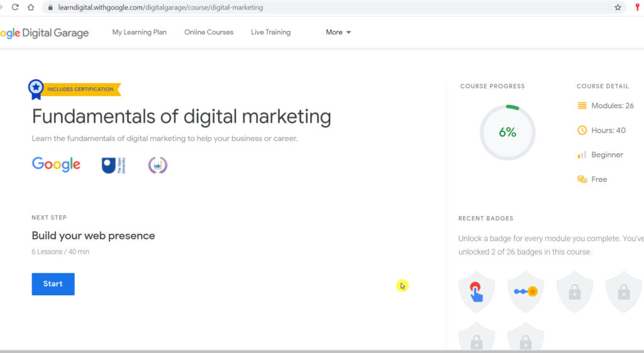644x353 pixels.
Task: Bookmark page with the star icon
Action: pos(618,8)
